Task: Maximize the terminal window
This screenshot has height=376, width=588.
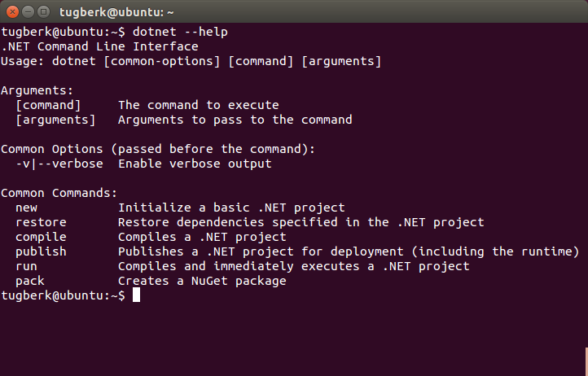Action: click(44, 12)
